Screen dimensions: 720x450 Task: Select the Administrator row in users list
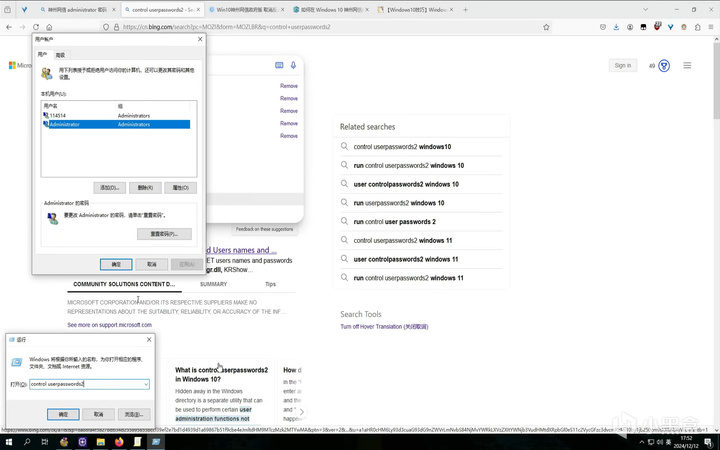point(116,124)
